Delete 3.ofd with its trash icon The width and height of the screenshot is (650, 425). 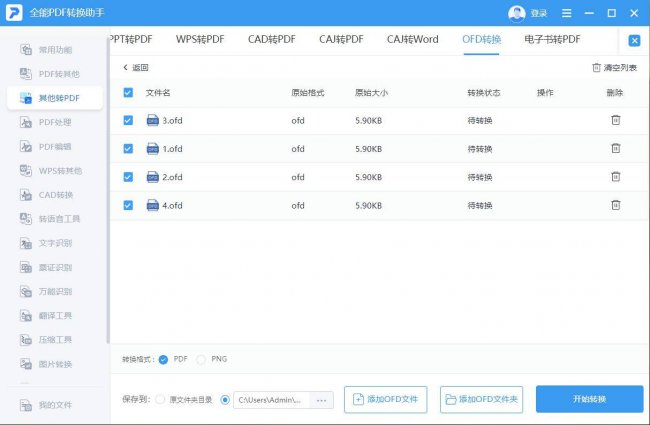point(616,120)
